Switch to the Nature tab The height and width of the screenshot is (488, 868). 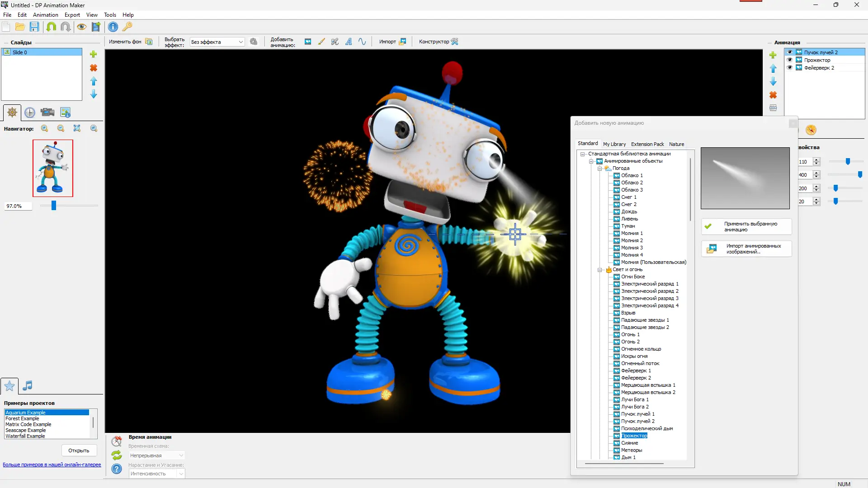(676, 144)
